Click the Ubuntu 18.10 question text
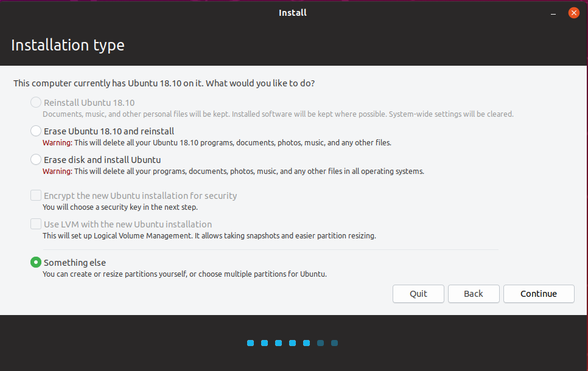Screen dimensions: 588x371 tap(164, 83)
